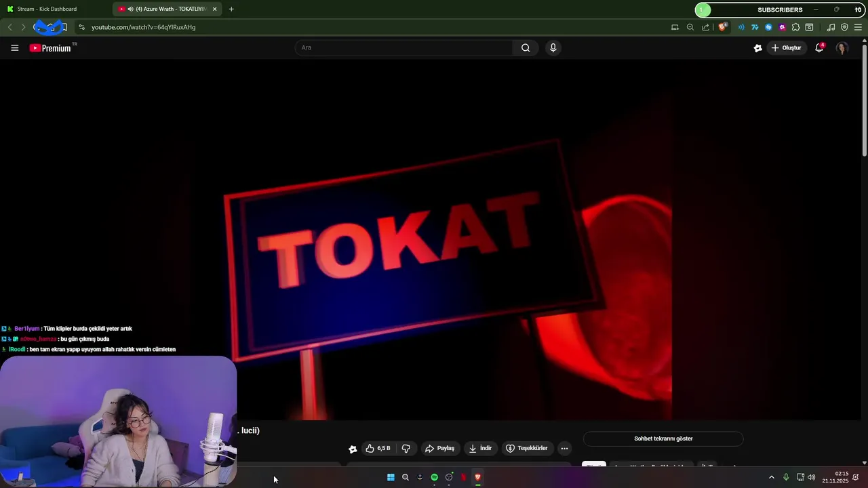Click the blue sound-wave extension icon
The image size is (868, 488).
click(x=741, y=27)
